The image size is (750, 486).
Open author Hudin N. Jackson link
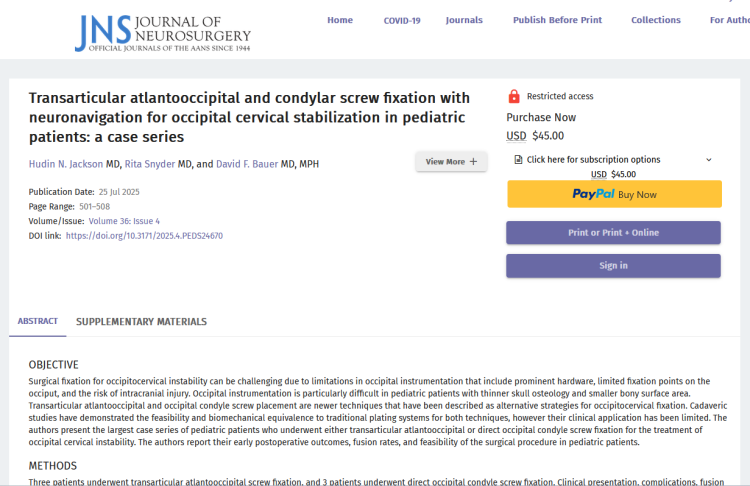[66, 164]
